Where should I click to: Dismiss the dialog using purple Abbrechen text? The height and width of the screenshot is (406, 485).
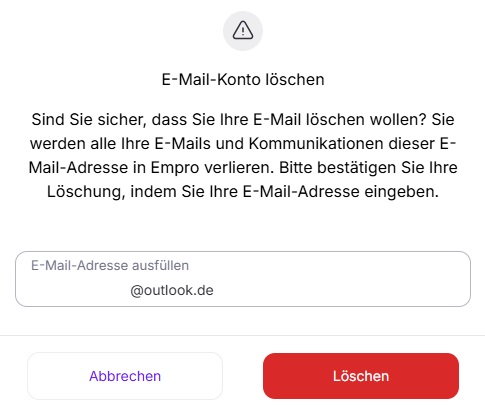125,376
